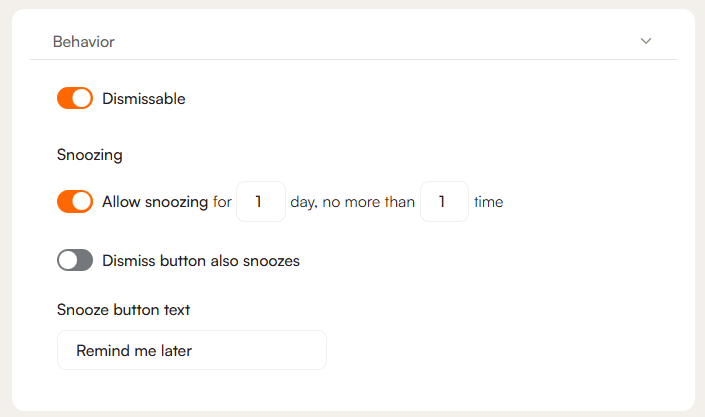Click the Dismissable label text
Viewport: 705px width, 417px height.
144,99
